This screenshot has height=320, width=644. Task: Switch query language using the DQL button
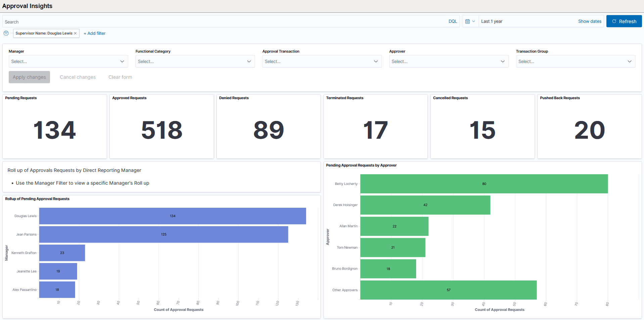pos(452,21)
